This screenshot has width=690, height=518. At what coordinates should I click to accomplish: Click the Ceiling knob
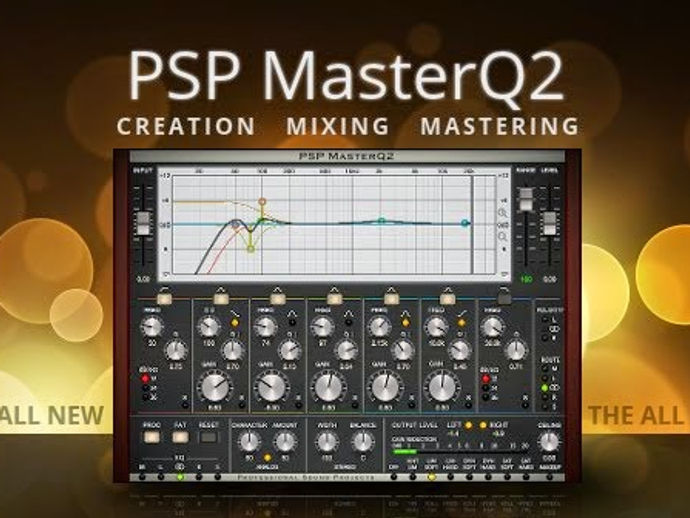tap(549, 442)
